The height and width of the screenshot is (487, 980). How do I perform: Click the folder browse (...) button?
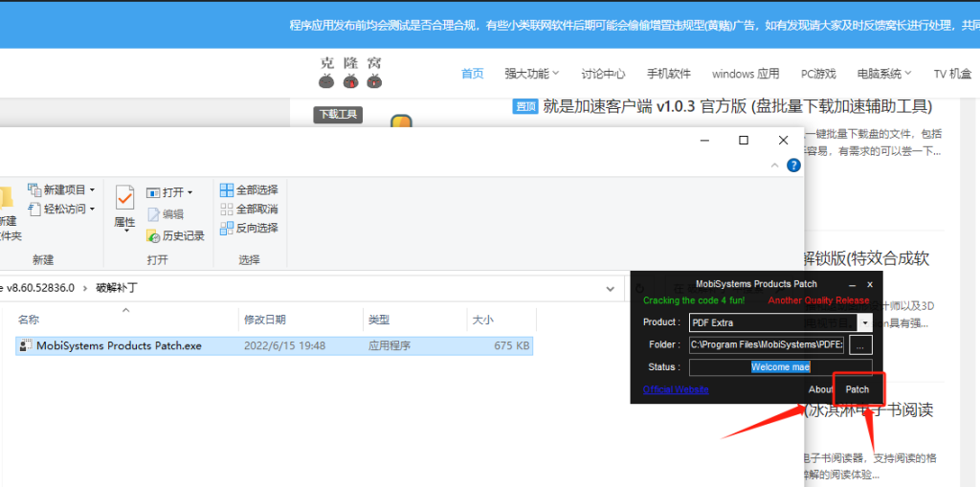coord(860,344)
